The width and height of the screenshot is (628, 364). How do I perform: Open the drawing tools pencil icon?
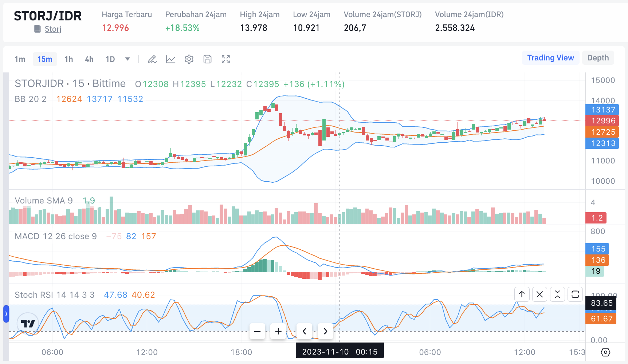pos(152,59)
